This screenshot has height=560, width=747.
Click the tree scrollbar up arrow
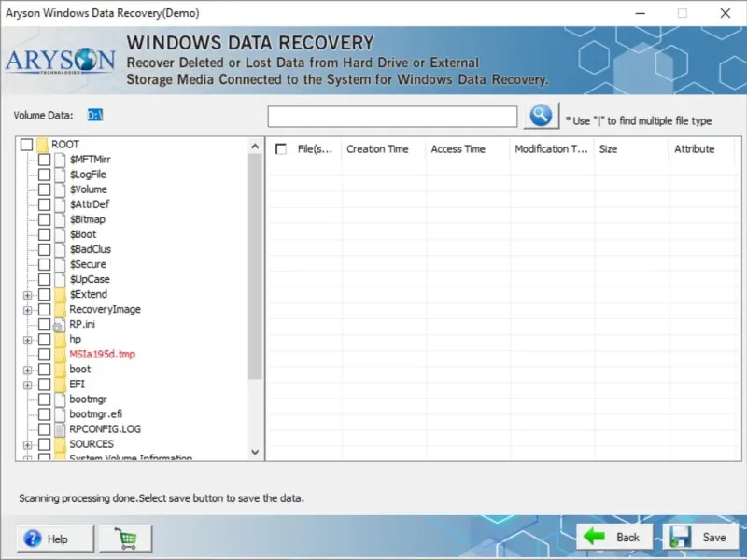pos(255,147)
